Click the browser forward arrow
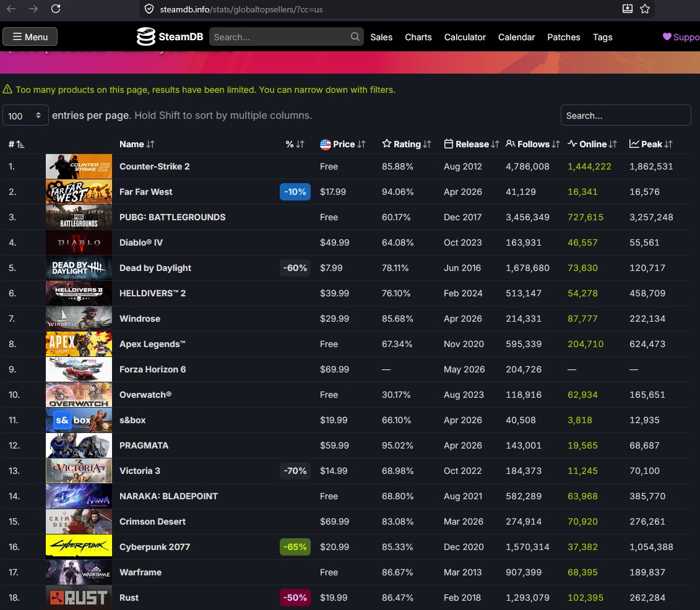Screen dimensions: 700x610 (x=33, y=9)
